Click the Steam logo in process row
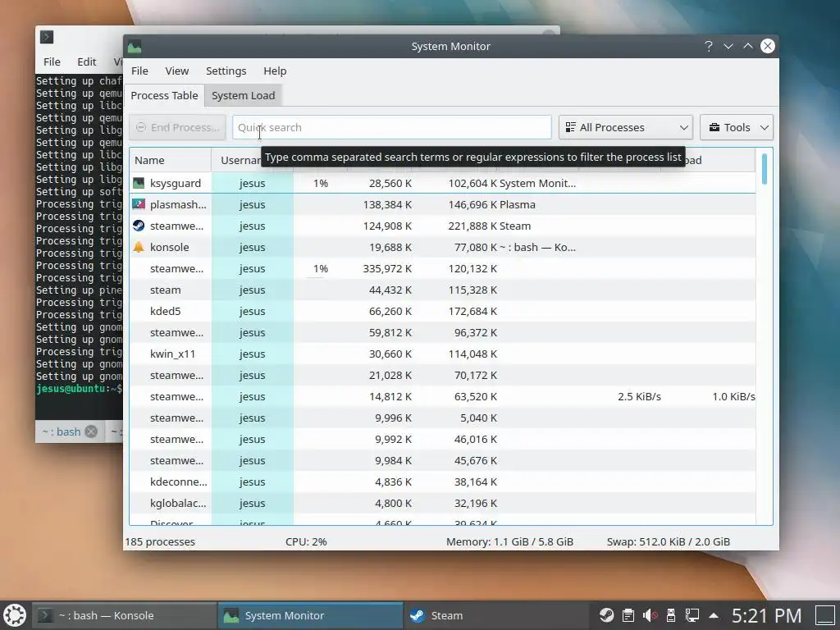Image resolution: width=840 pixels, height=630 pixels. click(139, 226)
